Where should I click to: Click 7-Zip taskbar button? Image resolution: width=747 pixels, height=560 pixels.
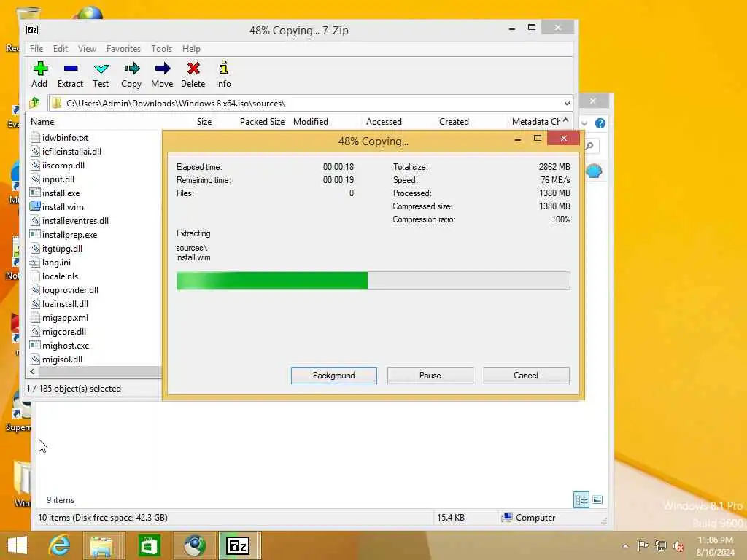pos(239,545)
